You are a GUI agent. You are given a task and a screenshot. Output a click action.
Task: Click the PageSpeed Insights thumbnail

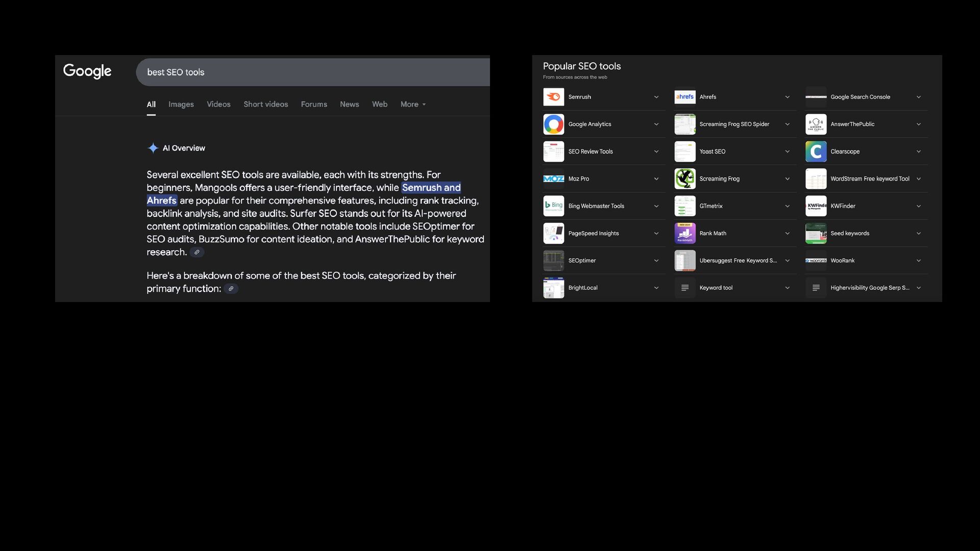(554, 233)
